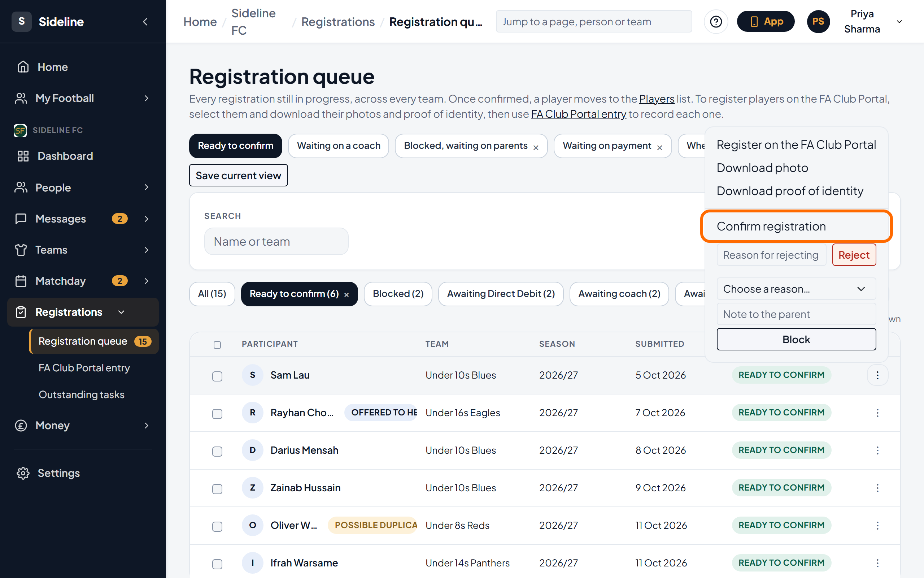
Task: Open the Settings gear in the sidebar
Action: point(23,473)
